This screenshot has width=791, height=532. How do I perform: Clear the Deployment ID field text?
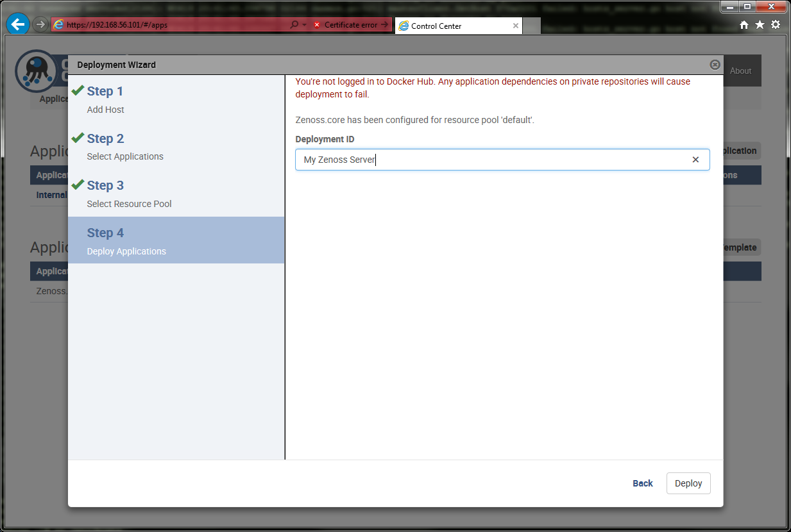coord(695,160)
